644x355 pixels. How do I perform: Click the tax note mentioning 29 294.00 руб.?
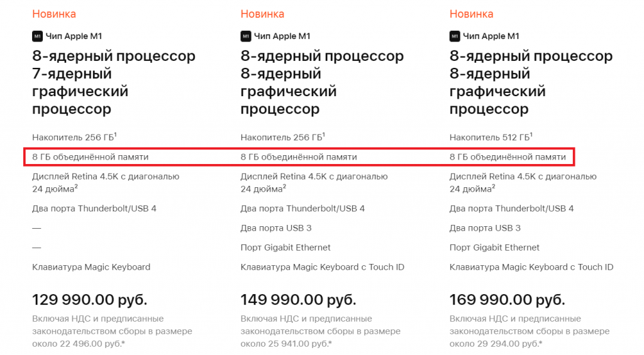[530, 331]
